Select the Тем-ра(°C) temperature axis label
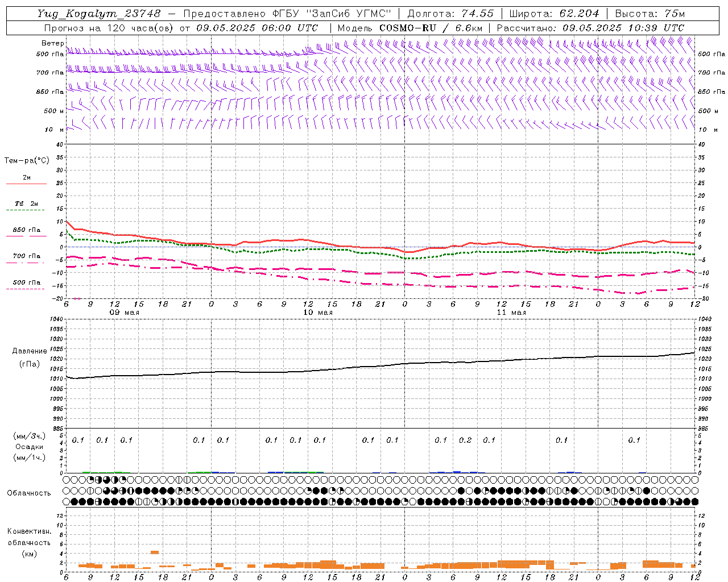 (x=27, y=161)
